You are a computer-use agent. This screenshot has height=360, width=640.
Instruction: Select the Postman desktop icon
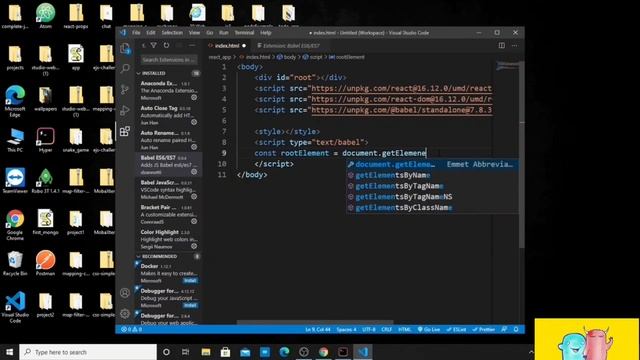click(45, 263)
